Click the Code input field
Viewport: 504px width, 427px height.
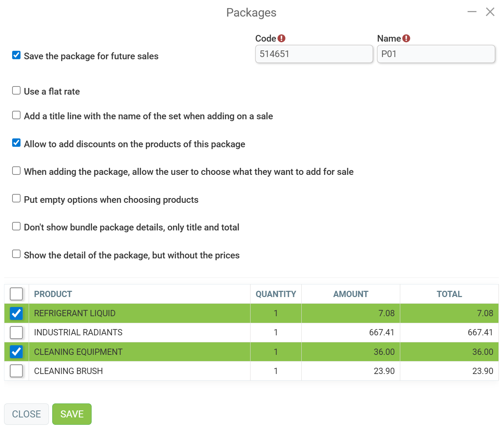(314, 54)
